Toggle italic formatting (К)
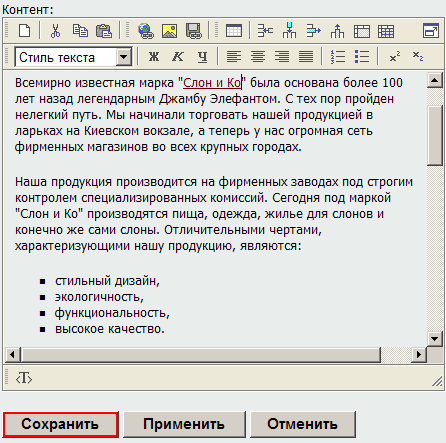The height and width of the screenshot is (443, 446). point(178,57)
